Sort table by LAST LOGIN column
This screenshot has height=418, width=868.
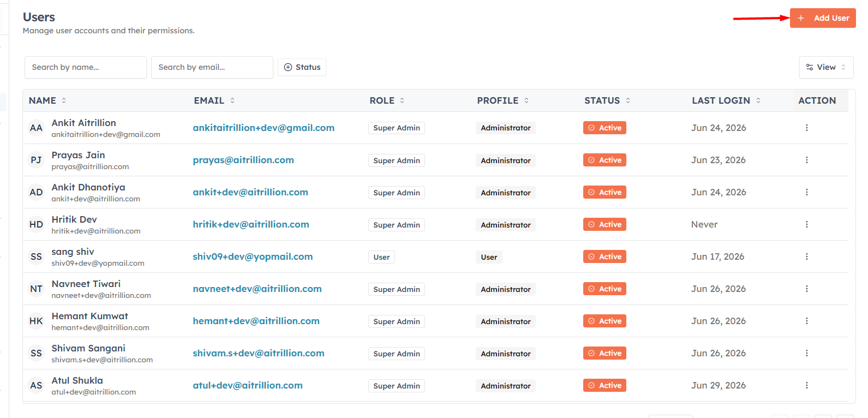(726, 100)
